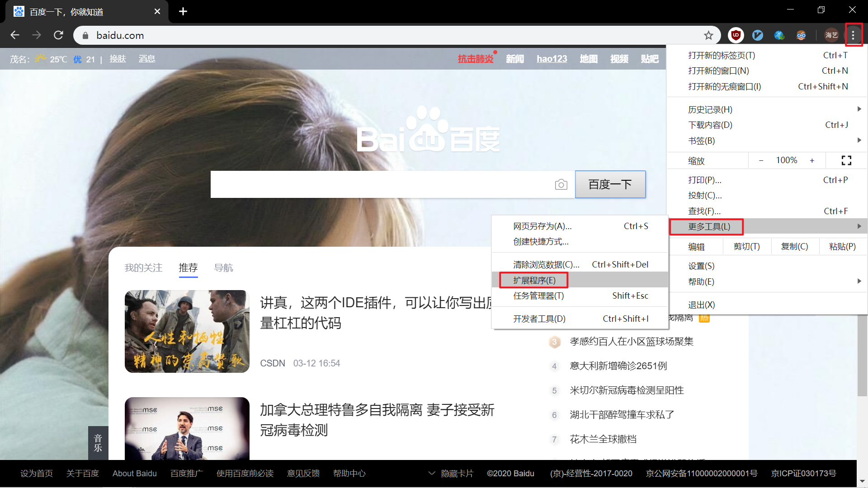868x488 pixels.
Task: Open the 新闻 link
Action: click(515, 59)
